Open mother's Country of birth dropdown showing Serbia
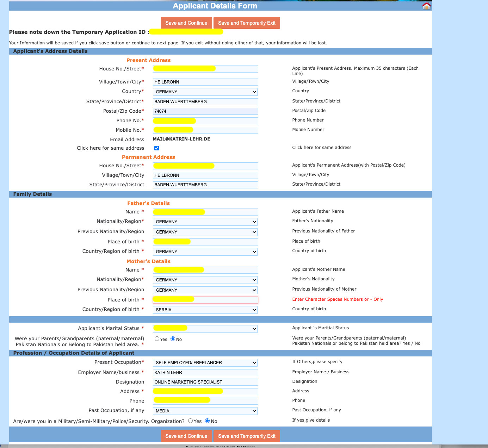 [x=205, y=310]
